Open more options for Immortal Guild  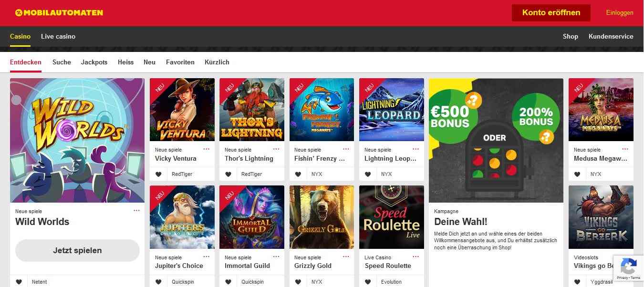[276, 256]
